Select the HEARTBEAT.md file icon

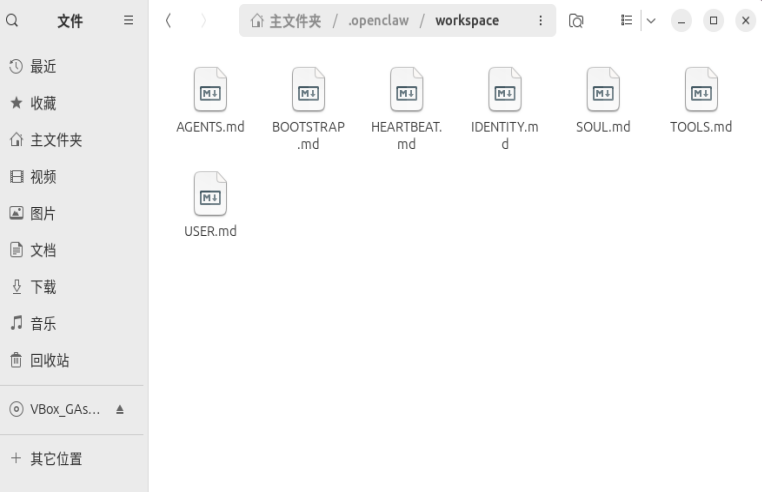point(406,91)
